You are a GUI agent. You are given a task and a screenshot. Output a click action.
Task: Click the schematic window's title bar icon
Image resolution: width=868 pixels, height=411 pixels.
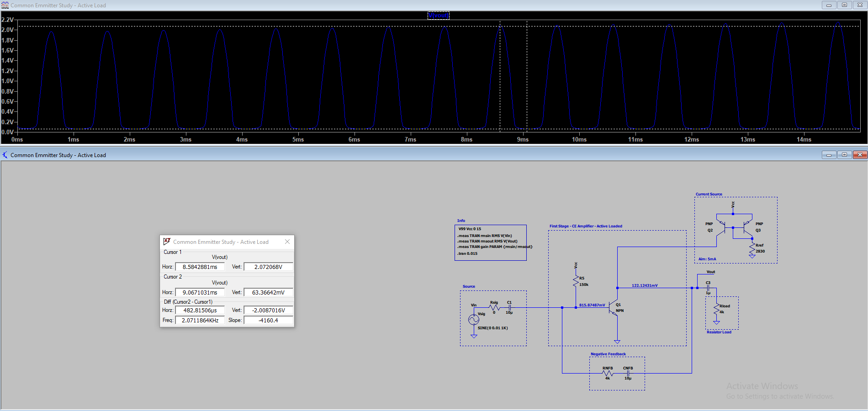click(x=5, y=155)
